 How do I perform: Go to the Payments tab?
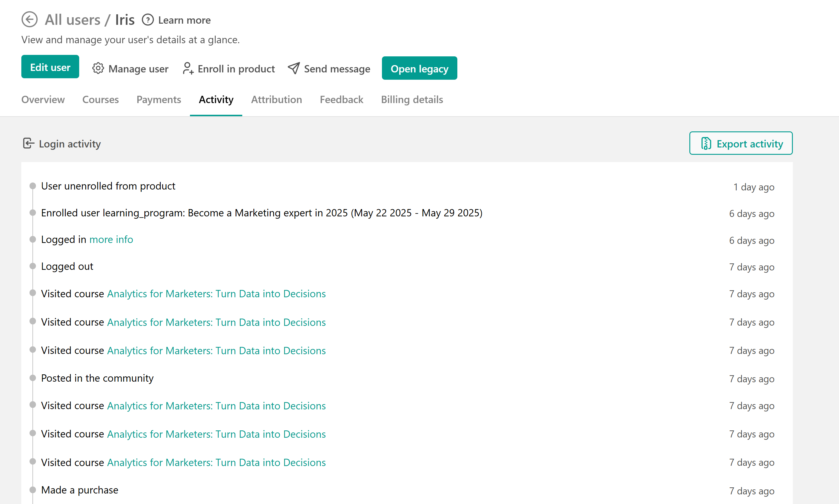[x=159, y=100]
